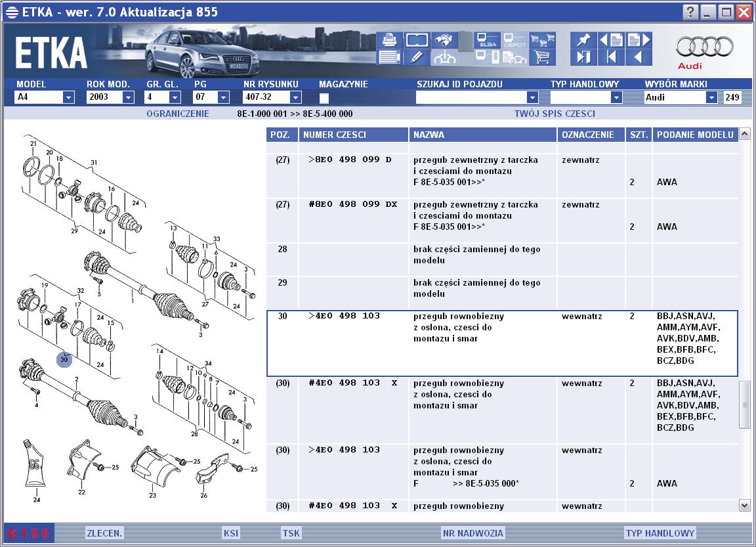Open the lined list view icon
756x547 pixels.
(x=390, y=57)
